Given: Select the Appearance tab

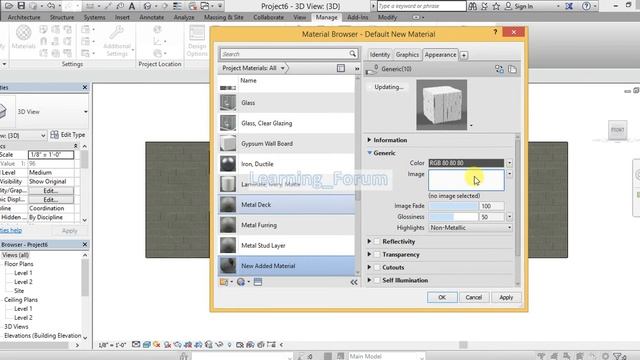Looking at the screenshot, I should click(440, 55).
